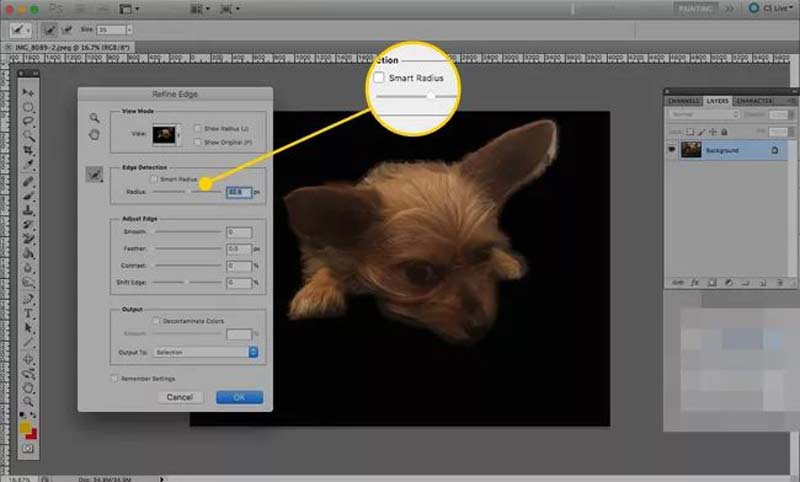This screenshot has height=482, width=800.
Task: Switch to the Character tab
Action: coord(754,101)
